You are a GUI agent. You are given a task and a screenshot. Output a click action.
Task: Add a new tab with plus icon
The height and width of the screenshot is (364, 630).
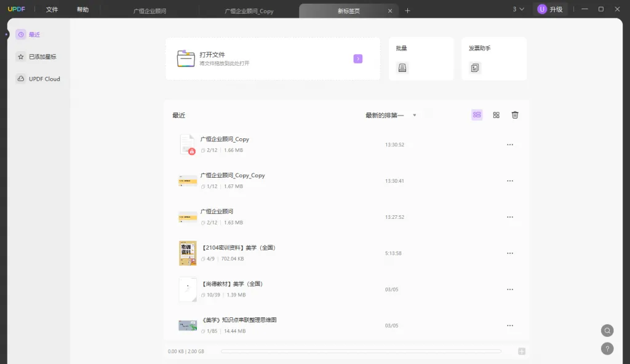coord(407,11)
